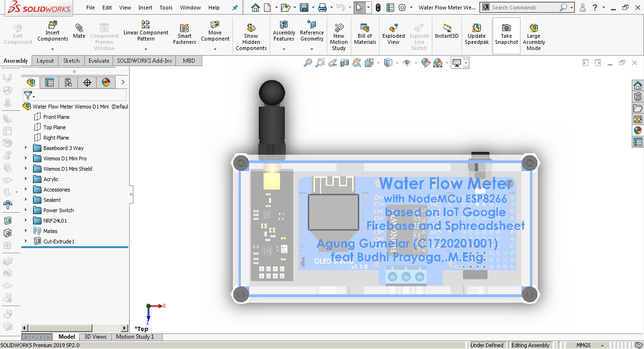Screen dimensions: 644x349
Task: Click Apply Scene icon
Action: [438, 62]
